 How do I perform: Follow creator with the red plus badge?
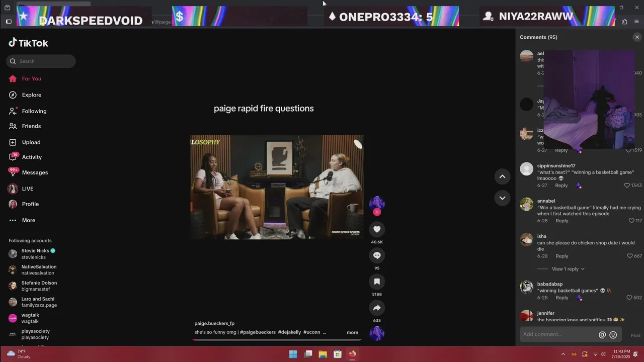(x=377, y=212)
